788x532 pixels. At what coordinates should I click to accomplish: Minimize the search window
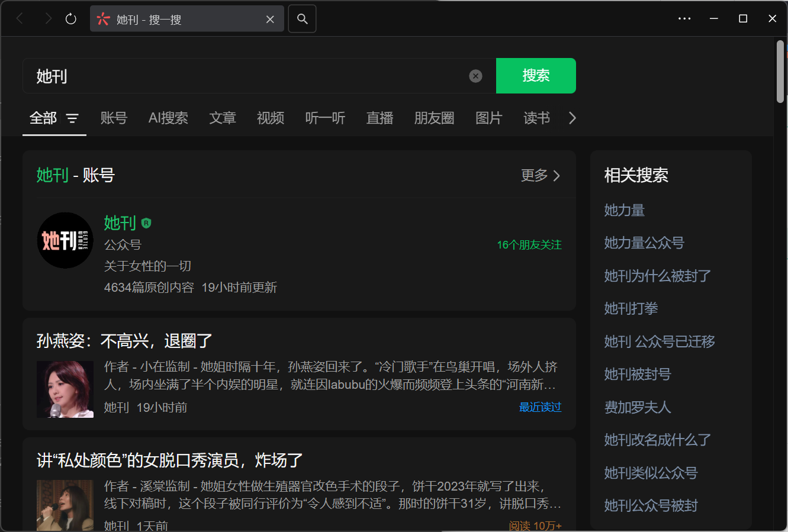[x=714, y=19]
